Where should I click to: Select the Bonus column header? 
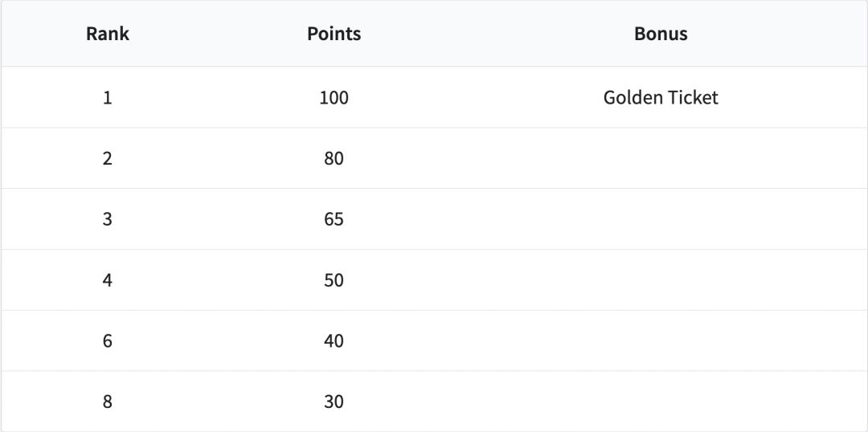[x=661, y=34]
